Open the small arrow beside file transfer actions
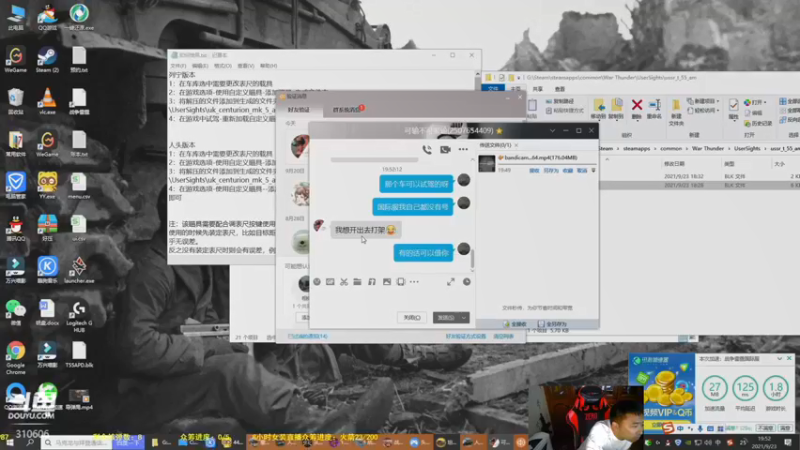 point(593,170)
